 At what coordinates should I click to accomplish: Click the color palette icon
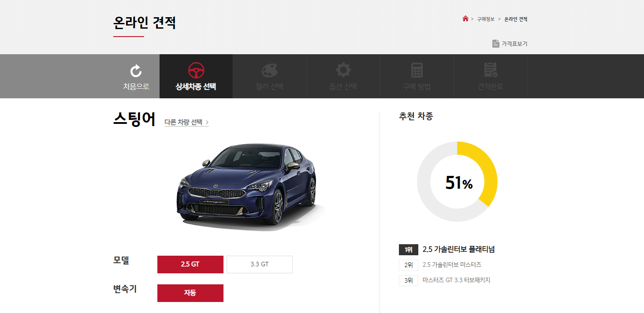[270, 71]
